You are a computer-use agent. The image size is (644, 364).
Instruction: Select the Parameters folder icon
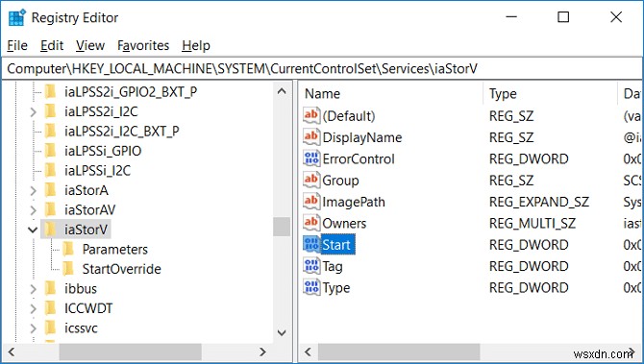pos(68,249)
